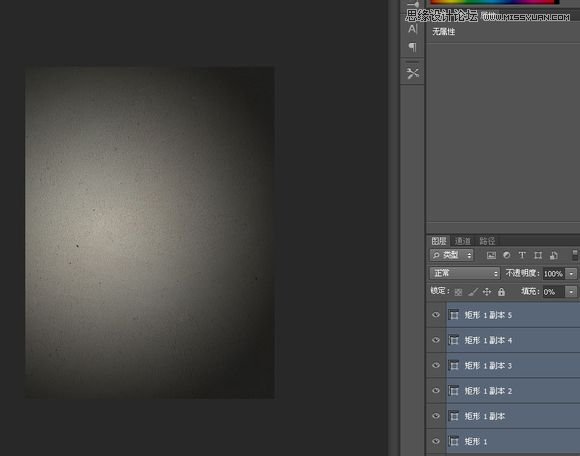Select layer name 矩形 1 副本
This screenshot has width=580, height=456.
point(485,416)
